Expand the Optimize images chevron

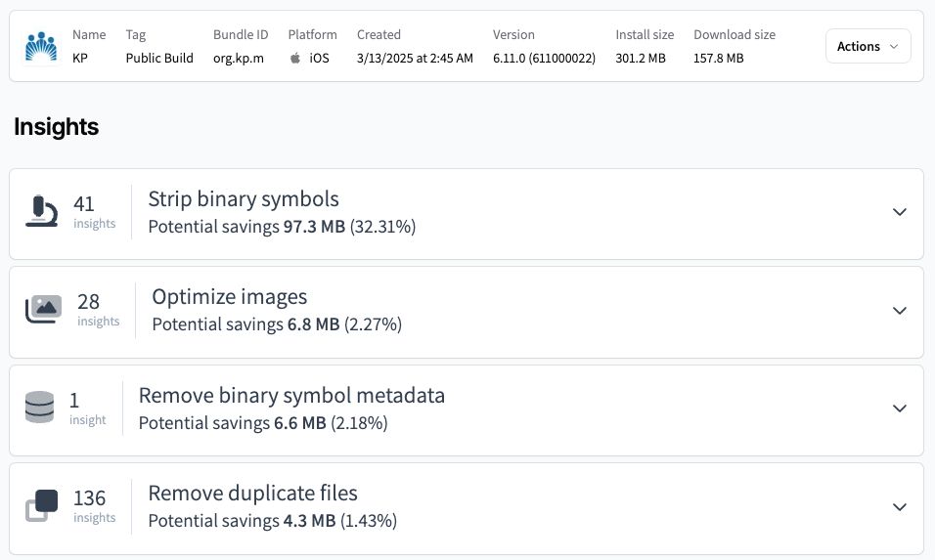pyautogui.click(x=900, y=311)
